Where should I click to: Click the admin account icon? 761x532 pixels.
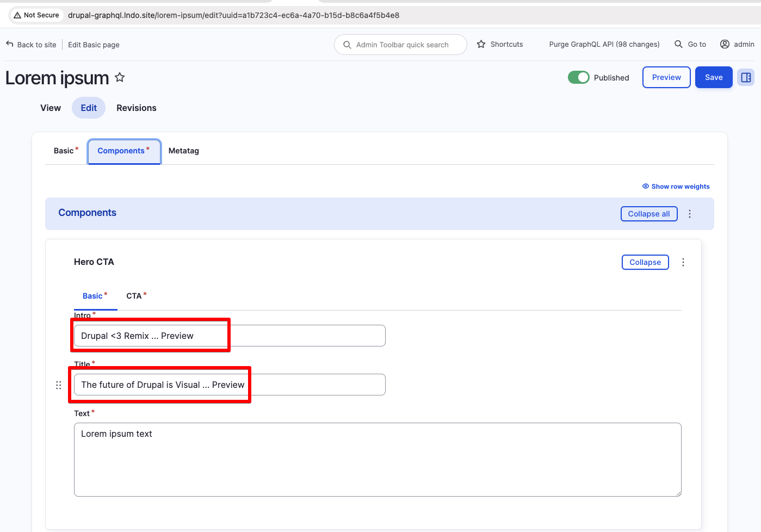tap(724, 44)
